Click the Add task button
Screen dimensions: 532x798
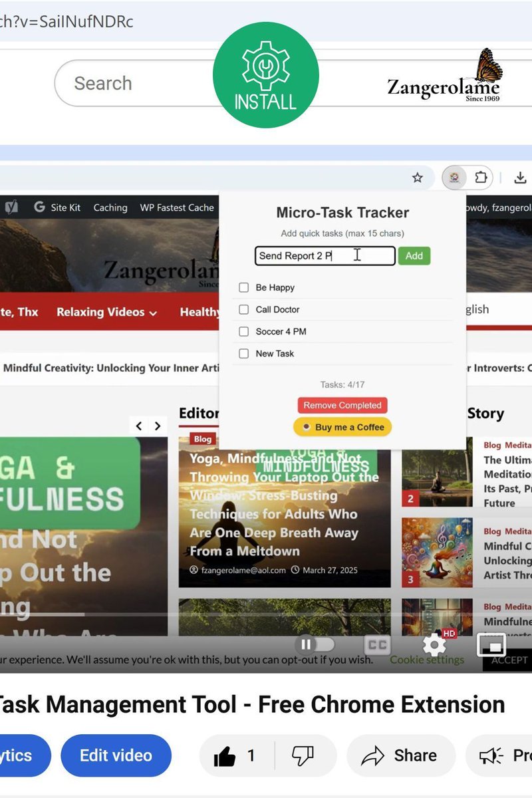[414, 256]
